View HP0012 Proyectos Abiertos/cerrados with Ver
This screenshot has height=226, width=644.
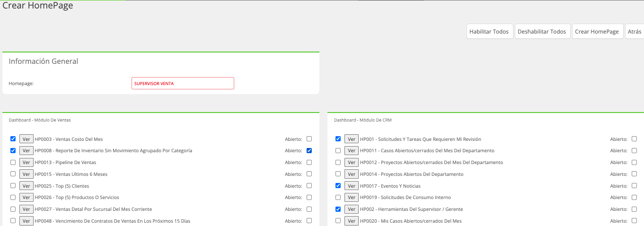[352, 162]
